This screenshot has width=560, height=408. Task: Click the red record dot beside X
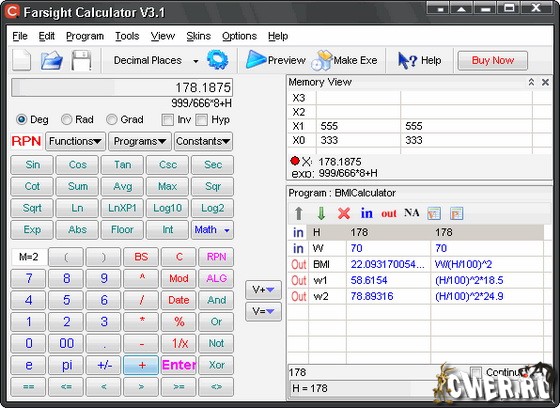click(295, 161)
